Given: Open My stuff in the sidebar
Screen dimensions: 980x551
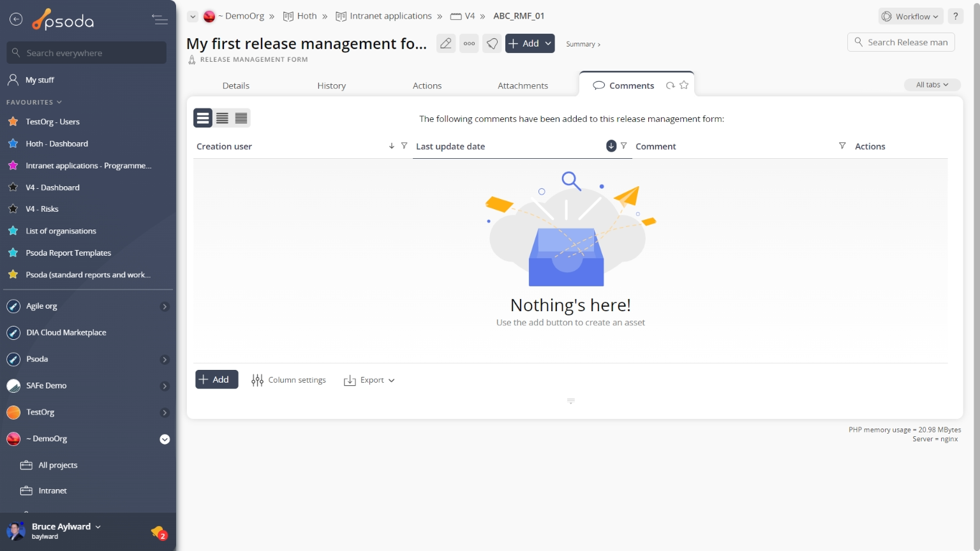Looking at the screenshot, I should (x=40, y=80).
